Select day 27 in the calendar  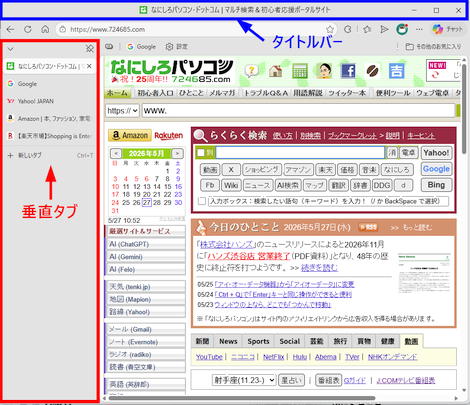(x=147, y=202)
